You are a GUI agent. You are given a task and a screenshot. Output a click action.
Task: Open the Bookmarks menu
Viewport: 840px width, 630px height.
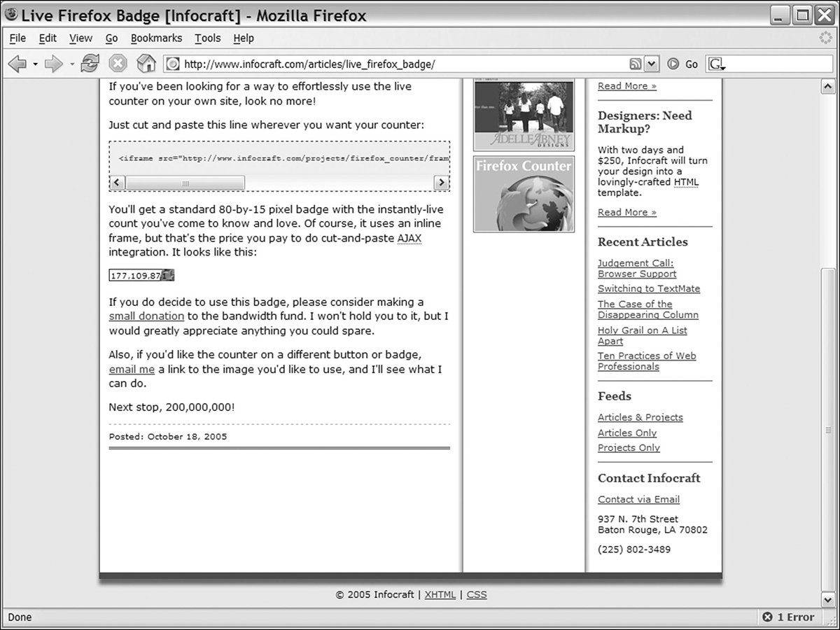[x=156, y=38]
